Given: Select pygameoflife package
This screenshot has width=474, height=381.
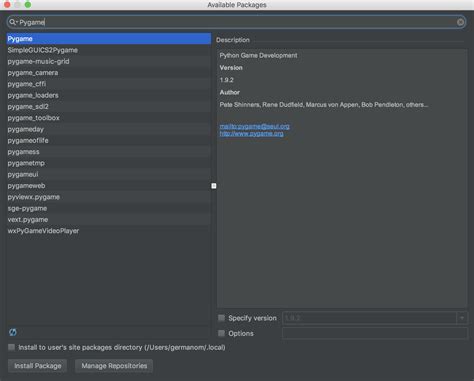Looking at the screenshot, I should tap(109, 140).
